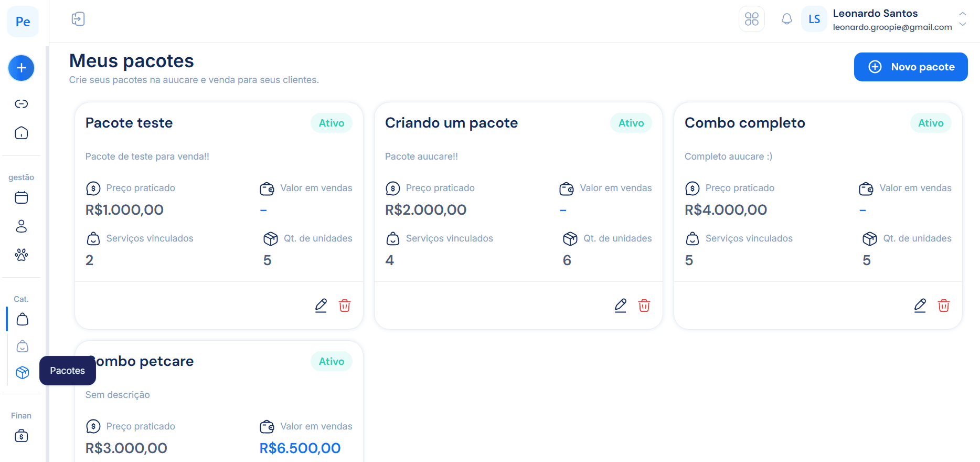Click the R$4.000,00 price value

[726, 210]
